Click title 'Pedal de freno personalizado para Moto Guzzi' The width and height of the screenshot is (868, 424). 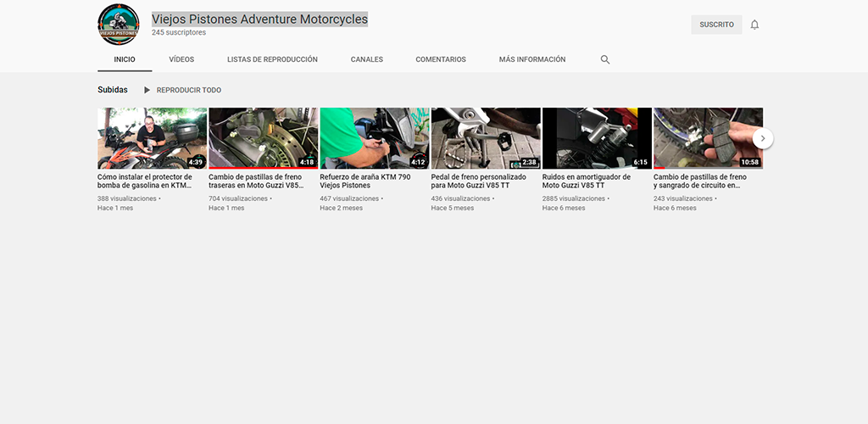[x=479, y=181]
